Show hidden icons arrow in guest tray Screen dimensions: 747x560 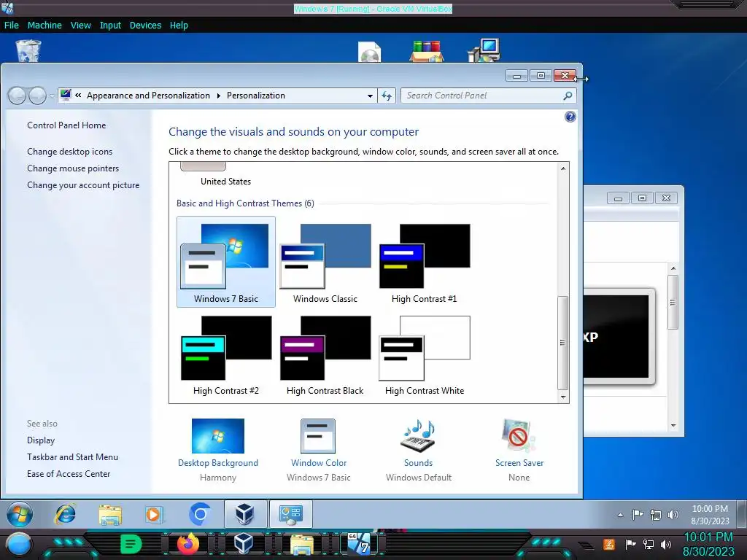tap(620, 515)
